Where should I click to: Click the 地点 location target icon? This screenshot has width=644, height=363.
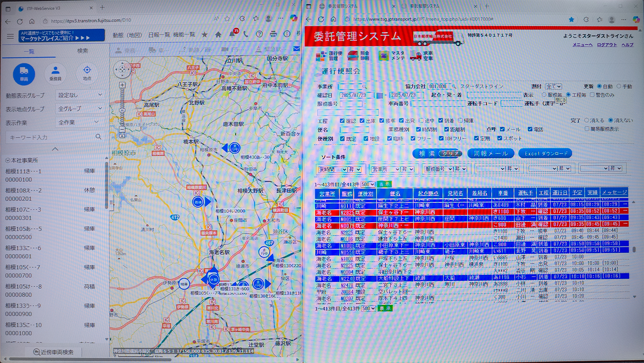click(87, 72)
